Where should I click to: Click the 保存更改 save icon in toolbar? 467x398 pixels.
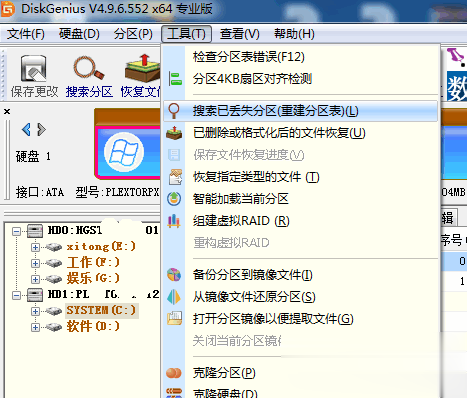pos(34,69)
